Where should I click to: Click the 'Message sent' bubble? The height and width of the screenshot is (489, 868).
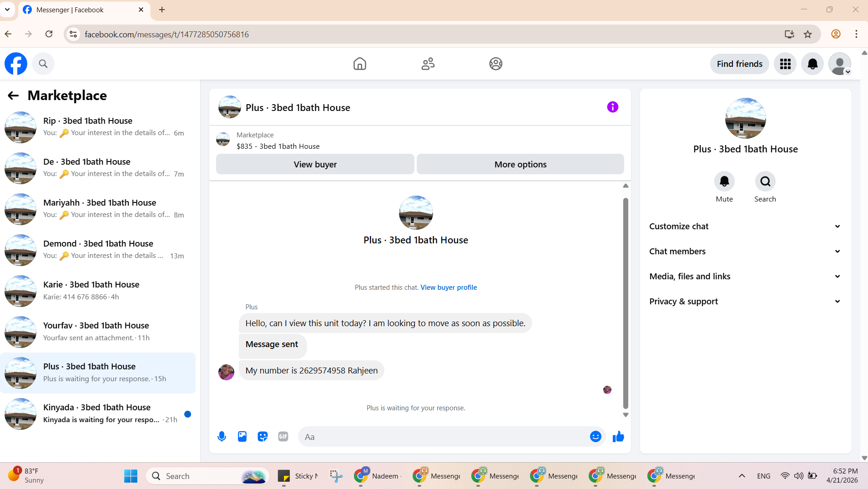click(273, 345)
